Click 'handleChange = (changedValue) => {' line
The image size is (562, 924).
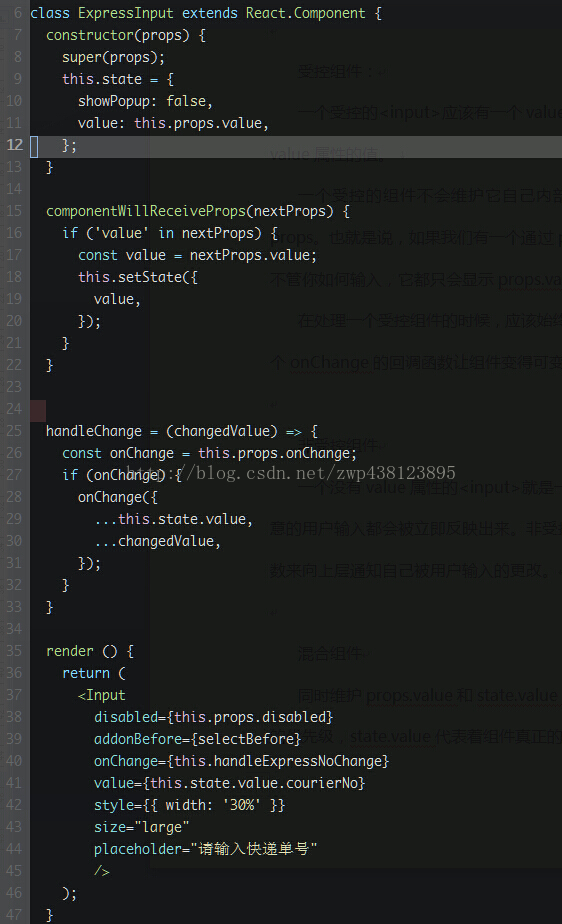[182, 431]
